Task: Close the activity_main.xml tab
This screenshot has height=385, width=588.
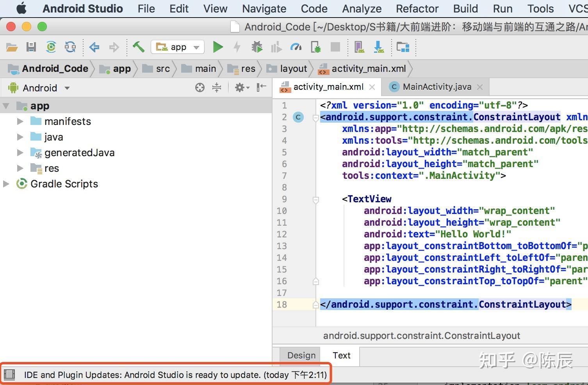Action: pyautogui.click(x=372, y=87)
